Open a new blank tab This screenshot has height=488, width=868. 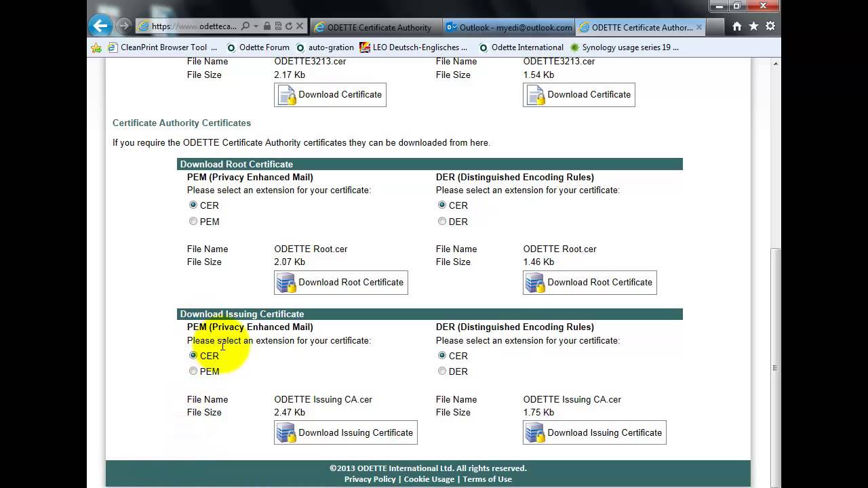715,27
